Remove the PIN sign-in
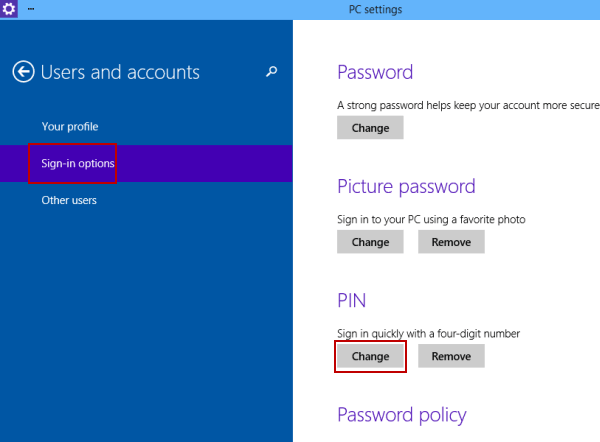This screenshot has height=442, width=600. pyautogui.click(x=451, y=356)
